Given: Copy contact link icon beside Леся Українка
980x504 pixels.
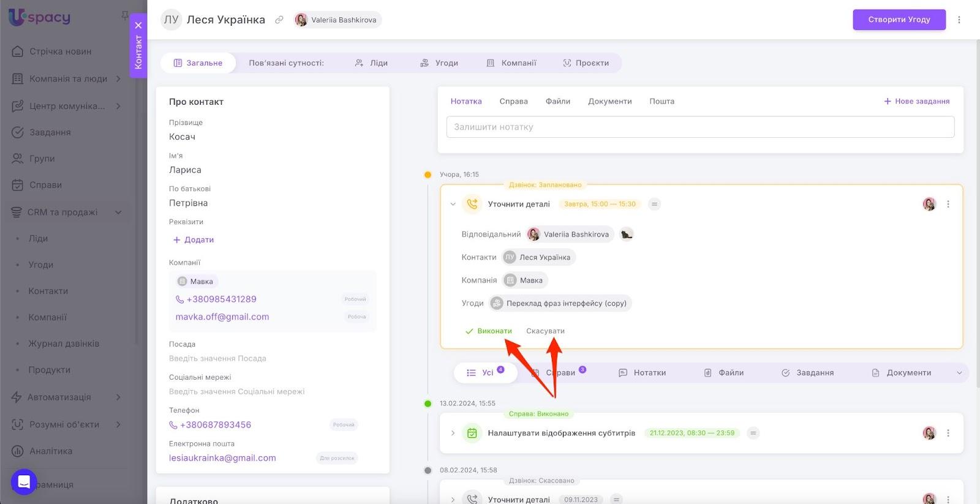Looking at the screenshot, I should pyautogui.click(x=279, y=20).
